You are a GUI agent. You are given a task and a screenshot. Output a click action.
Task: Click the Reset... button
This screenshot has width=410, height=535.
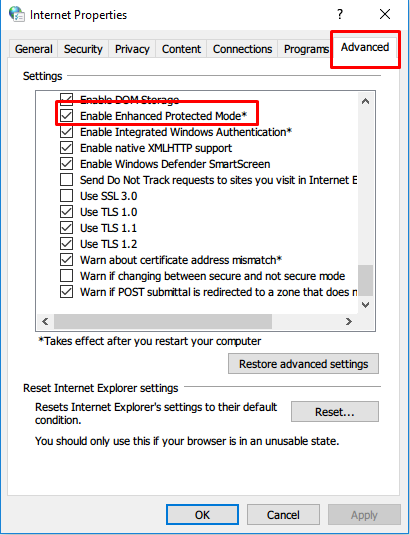click(335, 411)
